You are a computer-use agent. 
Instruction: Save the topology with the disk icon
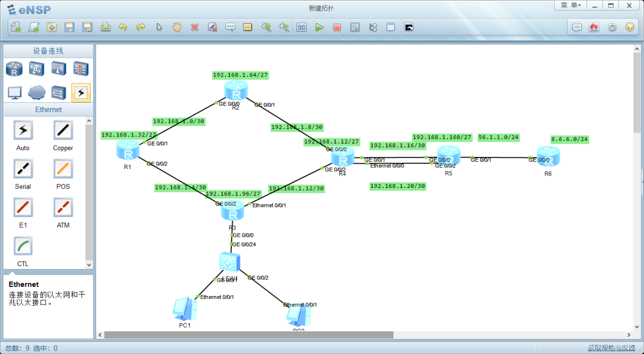coord(69,27)
